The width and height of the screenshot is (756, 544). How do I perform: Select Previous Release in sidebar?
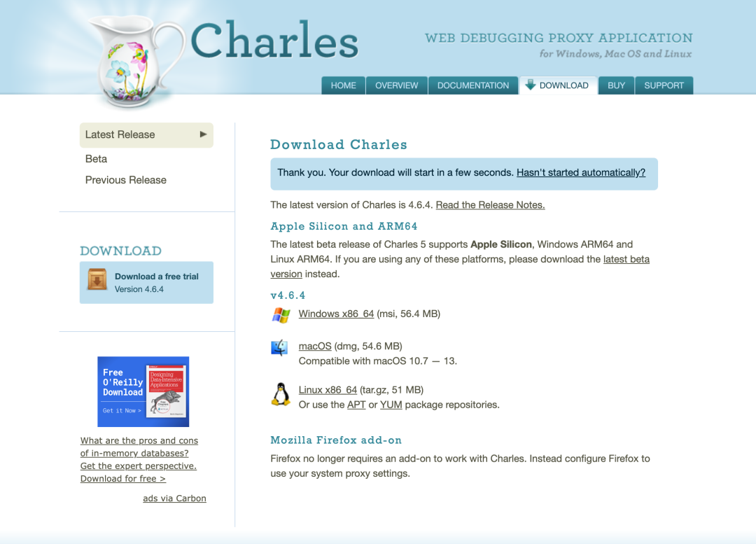(x=126, y=180)
